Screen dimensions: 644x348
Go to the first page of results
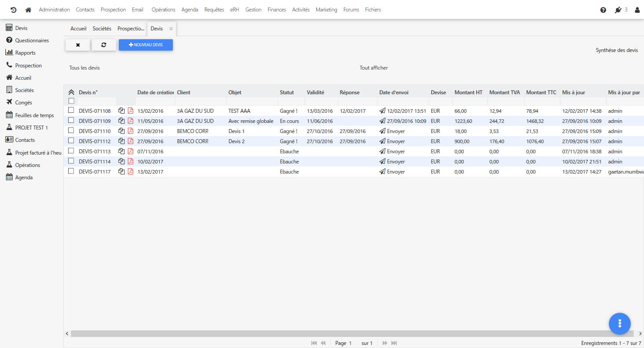314,343
